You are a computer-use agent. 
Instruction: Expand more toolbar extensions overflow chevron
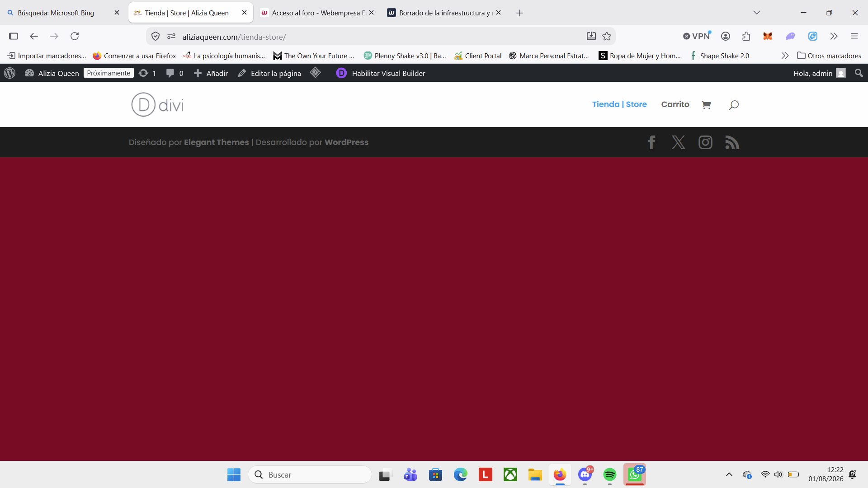834,36
